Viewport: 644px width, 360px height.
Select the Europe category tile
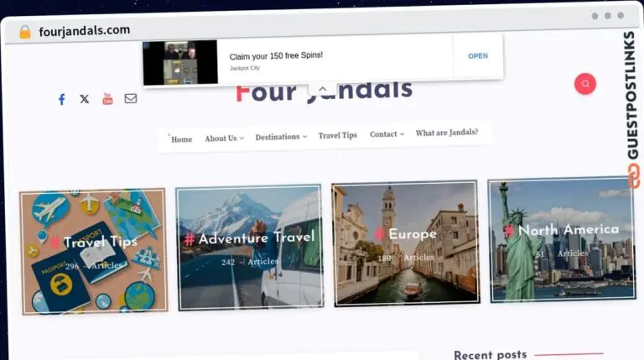pyautogui.click(x=406, y=242)
